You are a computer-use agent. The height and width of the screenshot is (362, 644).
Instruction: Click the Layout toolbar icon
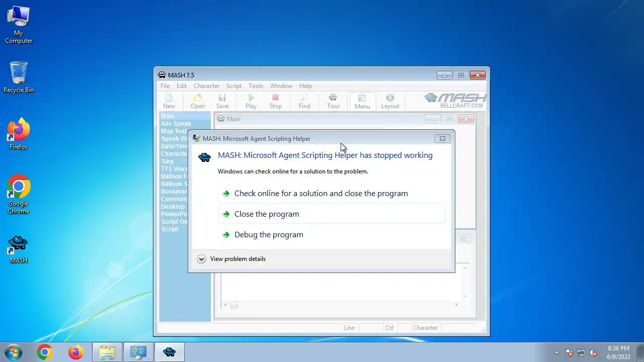click(390, 101)
